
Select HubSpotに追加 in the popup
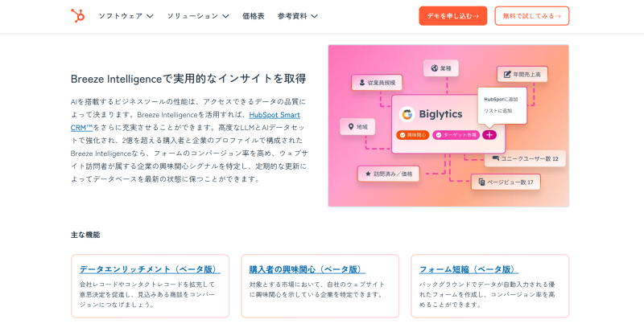tap(501, 100)
